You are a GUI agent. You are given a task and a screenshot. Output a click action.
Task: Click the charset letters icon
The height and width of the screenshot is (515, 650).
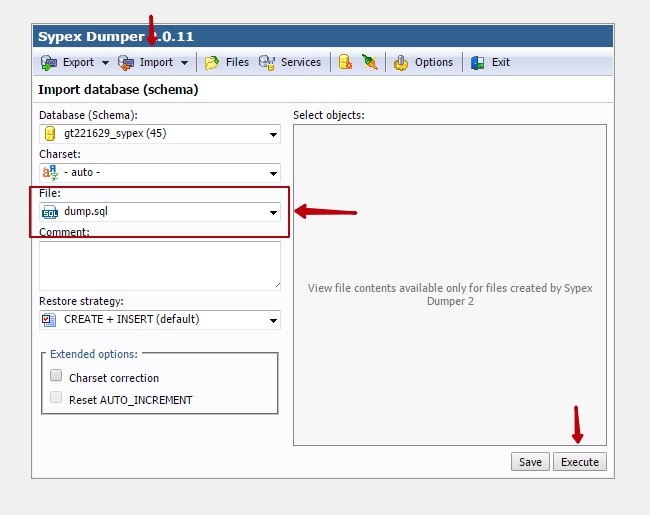point(50,172)
